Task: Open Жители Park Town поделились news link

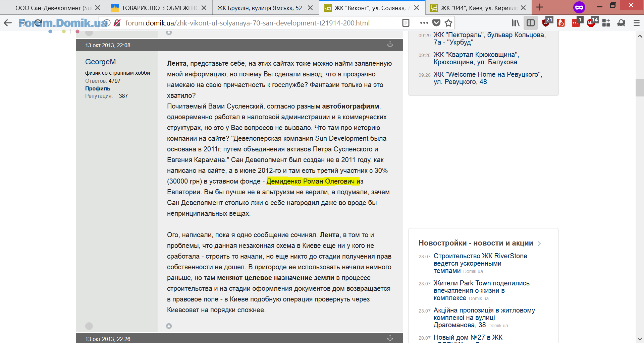Action: pyautogui.click(x=481, y=290)
